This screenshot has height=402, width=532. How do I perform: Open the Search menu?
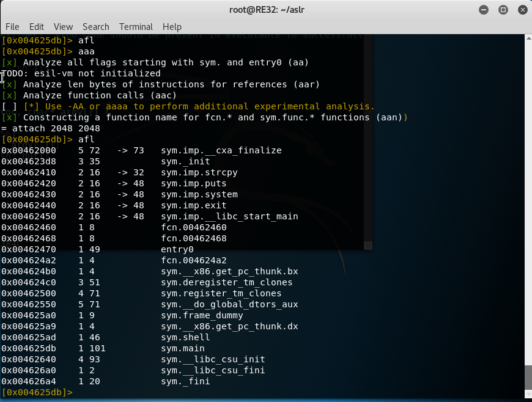[96, 27]
